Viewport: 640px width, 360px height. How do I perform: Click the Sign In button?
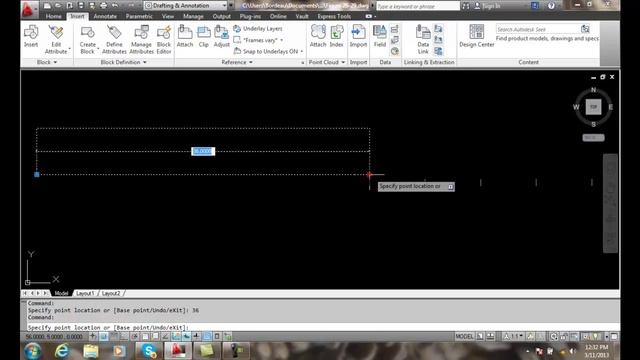[487, 6]
